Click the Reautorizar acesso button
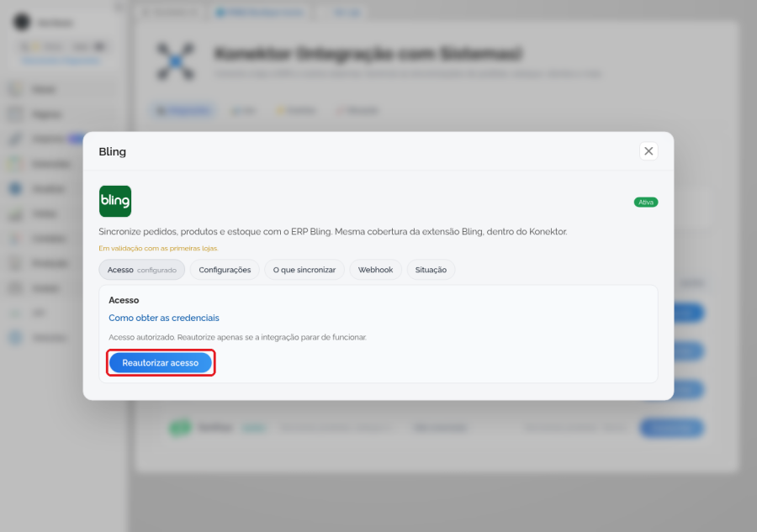This screenshot has width=757, height=532. point(161,363)
